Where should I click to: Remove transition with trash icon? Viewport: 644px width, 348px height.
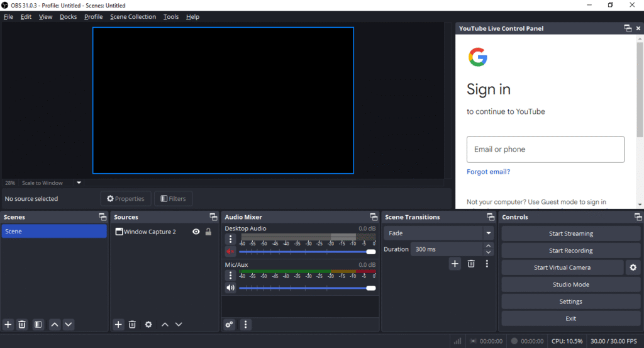[x=471, y=264]
